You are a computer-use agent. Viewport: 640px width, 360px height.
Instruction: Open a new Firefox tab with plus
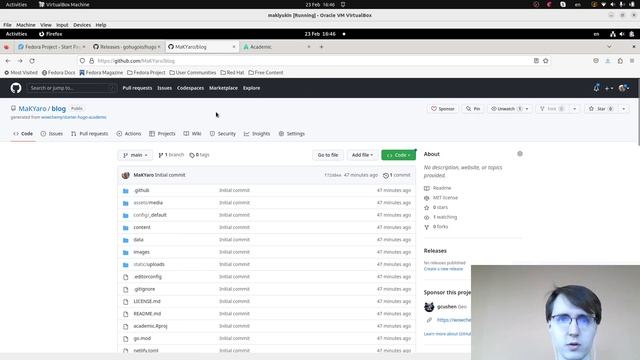point(321,47)
